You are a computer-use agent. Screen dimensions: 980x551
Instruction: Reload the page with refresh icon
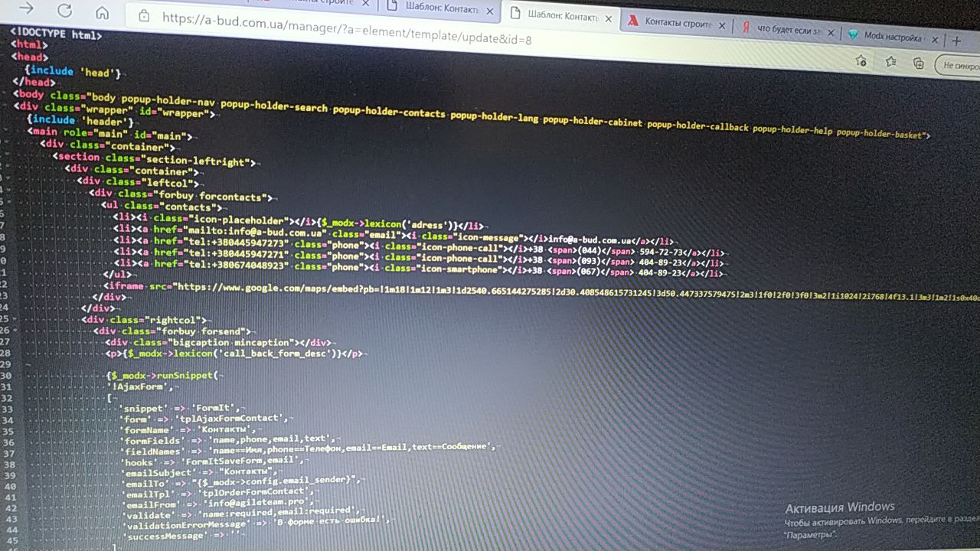(64, 11)
